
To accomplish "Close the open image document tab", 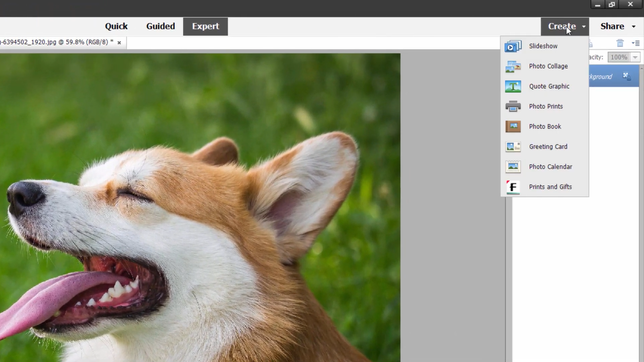I will 119,42.
